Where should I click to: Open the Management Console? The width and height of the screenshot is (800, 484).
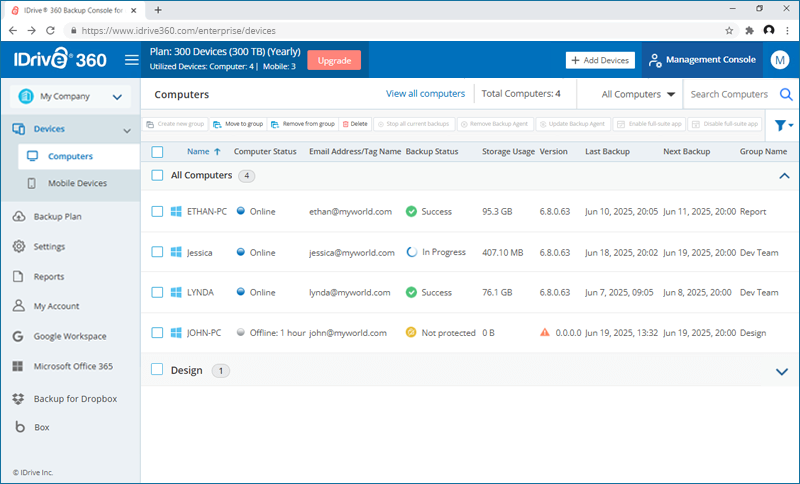[702, 60]
